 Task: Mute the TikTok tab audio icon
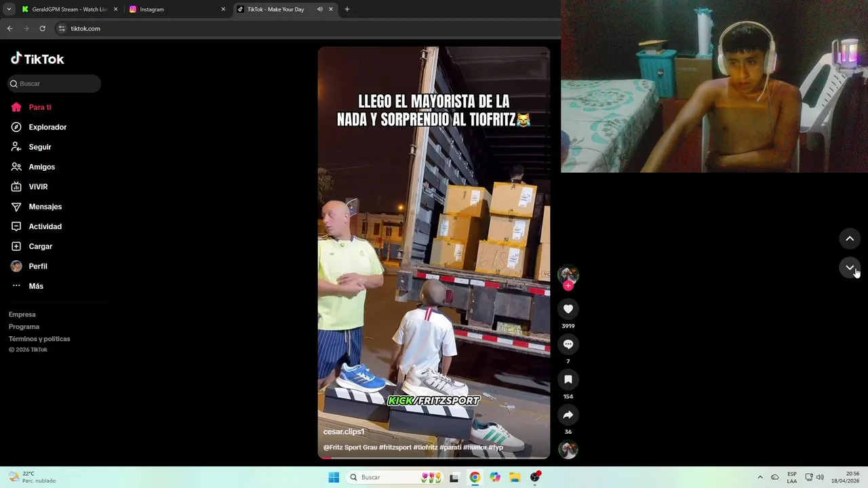point(320,9)
